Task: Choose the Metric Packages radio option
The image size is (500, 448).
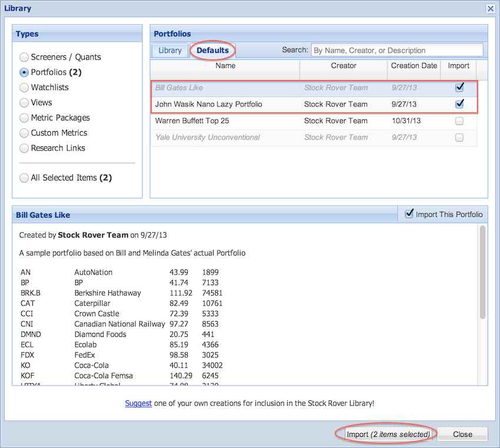Action: point(24,118)
